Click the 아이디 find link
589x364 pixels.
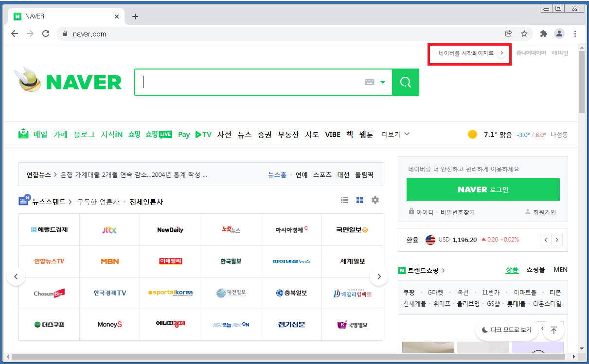(425, 212)
